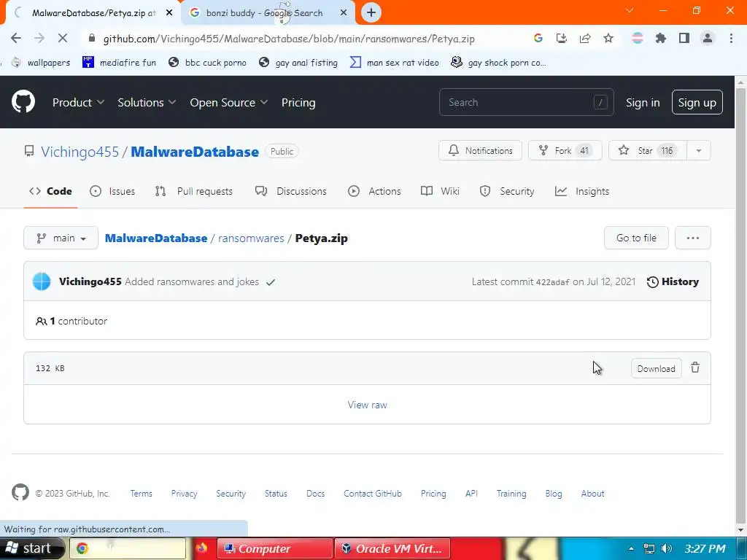Click commit hash 422adaf

coord(553,282)
